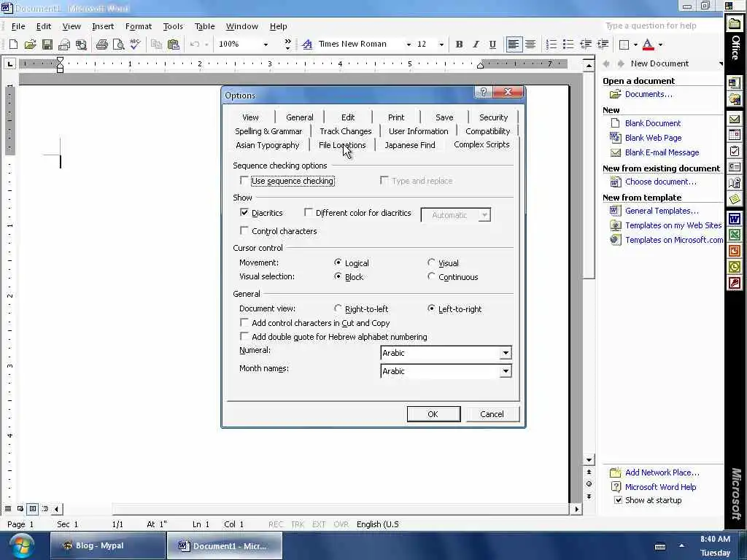Click the Styles and Formatting icon
The image size is (747, 560).
coord(307,44)
